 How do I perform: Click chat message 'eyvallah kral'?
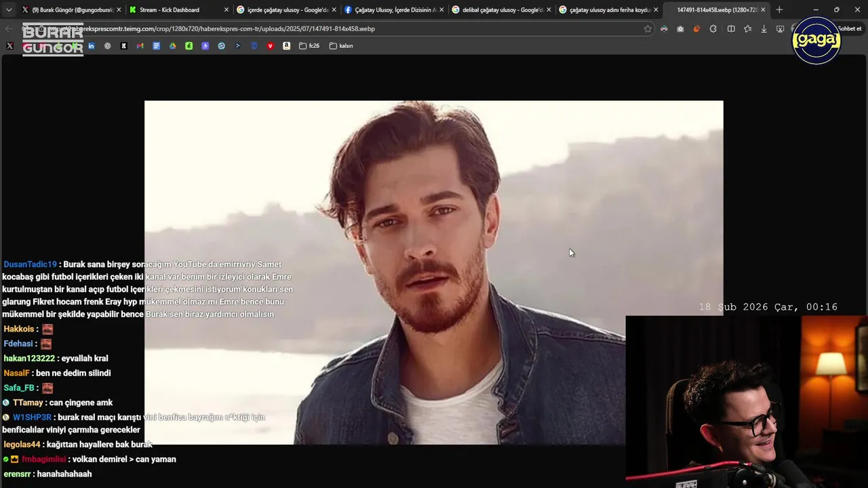coord(85,359)
